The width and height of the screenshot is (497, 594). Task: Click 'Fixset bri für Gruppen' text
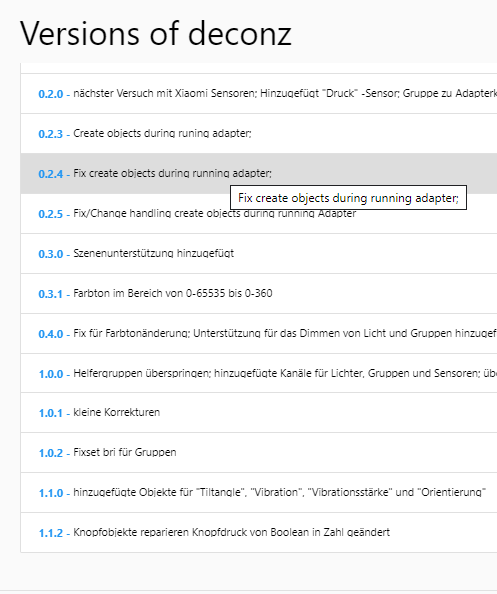point(125,452)
